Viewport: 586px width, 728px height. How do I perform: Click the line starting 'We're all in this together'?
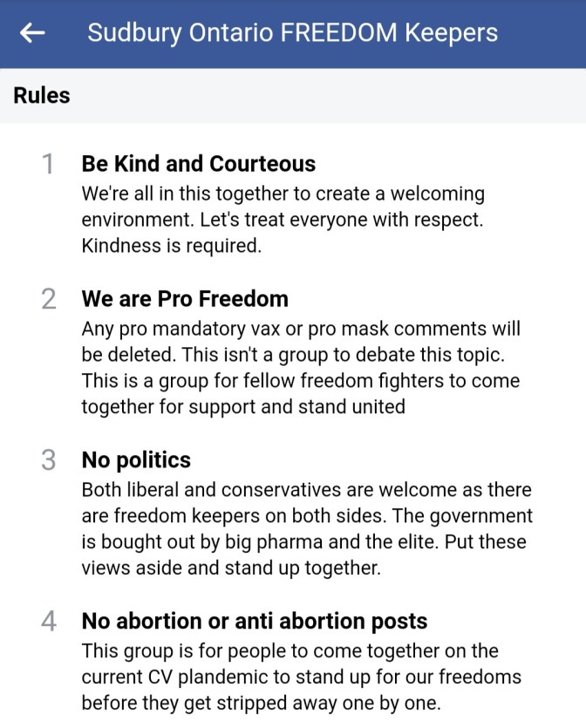(283, 194)
